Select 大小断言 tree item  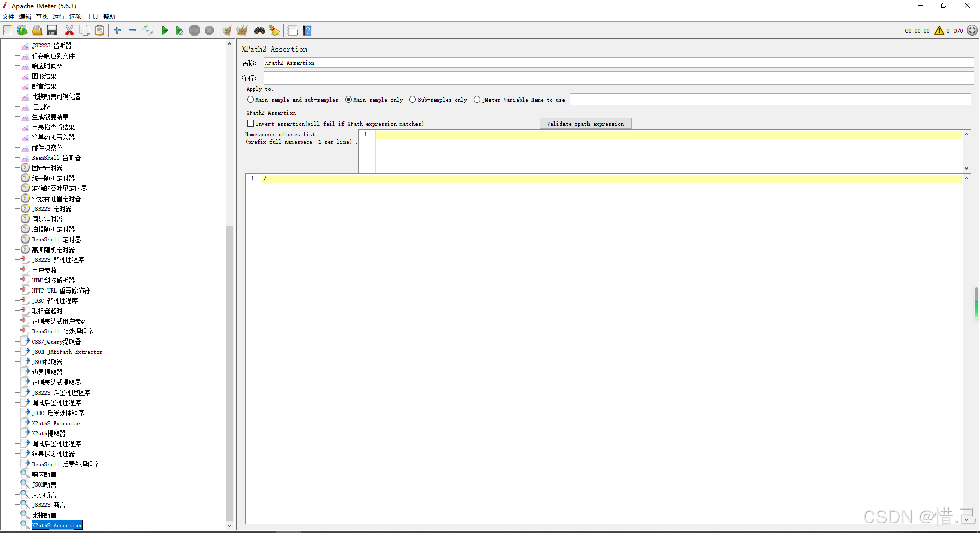pos(44,495)
